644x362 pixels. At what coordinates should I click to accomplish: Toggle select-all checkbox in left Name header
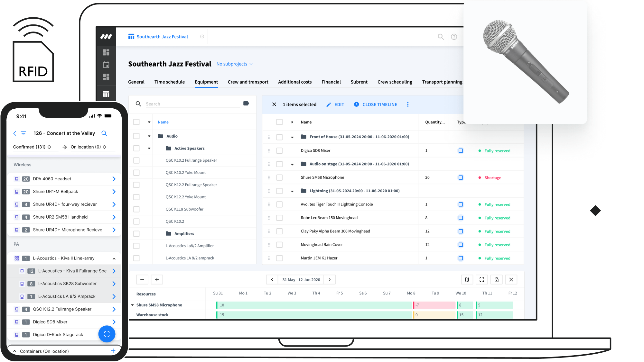[136, 122]
